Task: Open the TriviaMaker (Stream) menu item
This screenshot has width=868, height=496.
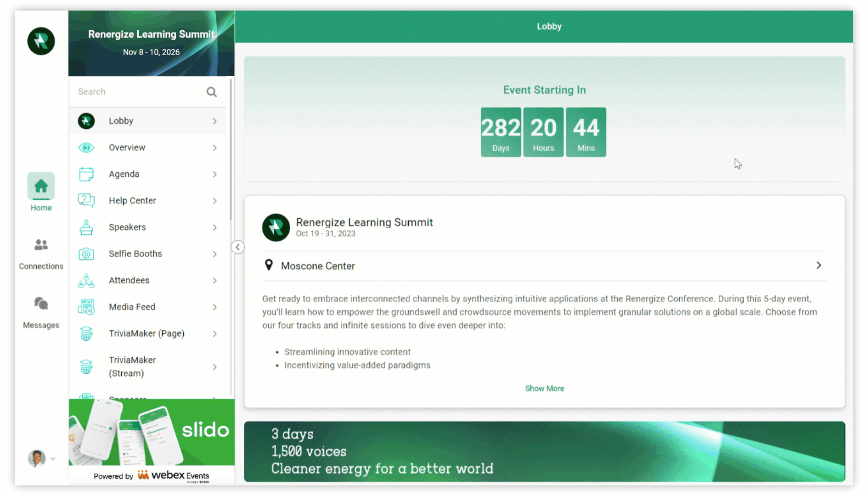Action: (x=147, y=366)
